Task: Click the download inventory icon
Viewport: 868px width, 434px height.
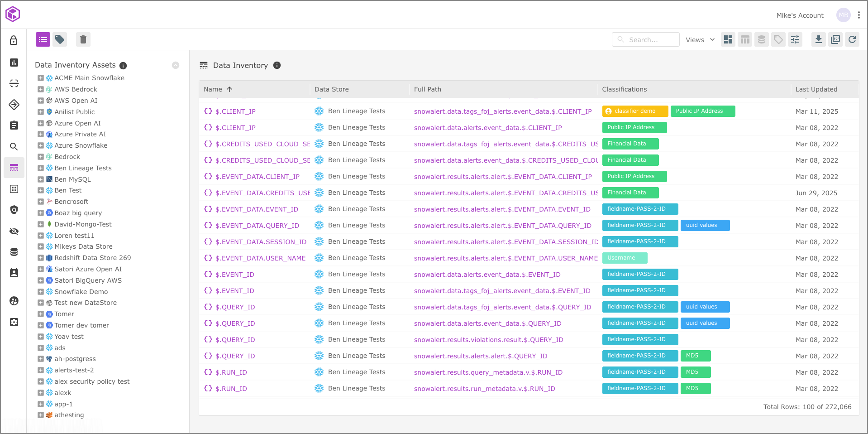Action: pos(818,40)
